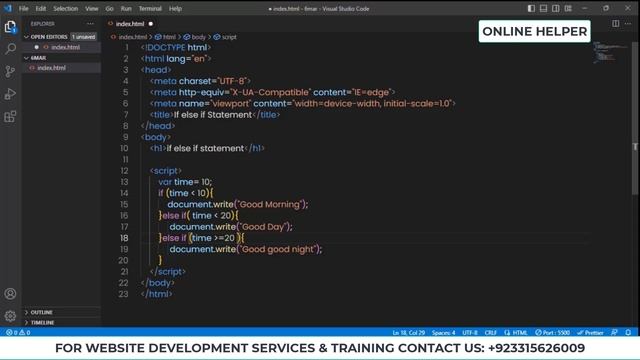640x360 pixels.
Task: Click the Prettier status bar item
Action: pyautogui.click(x=590, y=333)
